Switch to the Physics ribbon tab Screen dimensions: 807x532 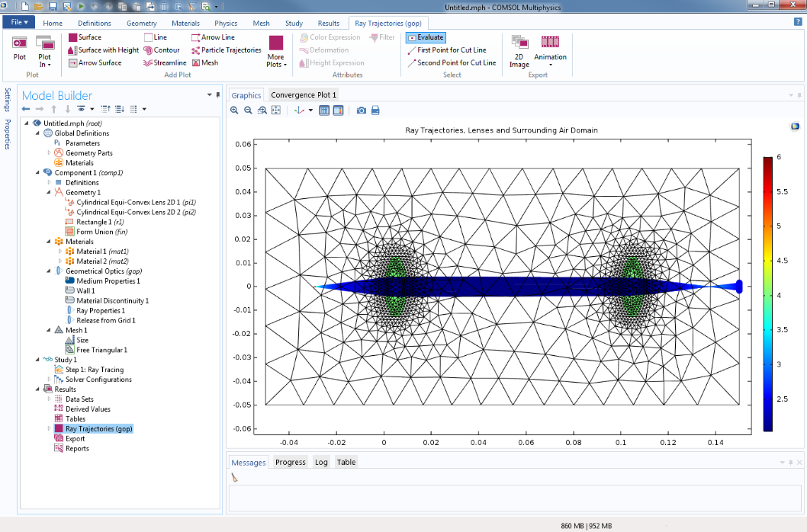226,23
